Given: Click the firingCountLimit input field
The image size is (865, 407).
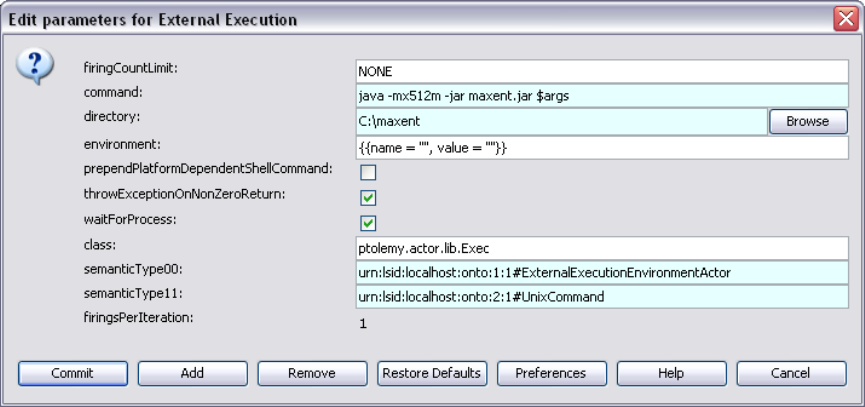Looking at the screenshot, I should (601, 71).
